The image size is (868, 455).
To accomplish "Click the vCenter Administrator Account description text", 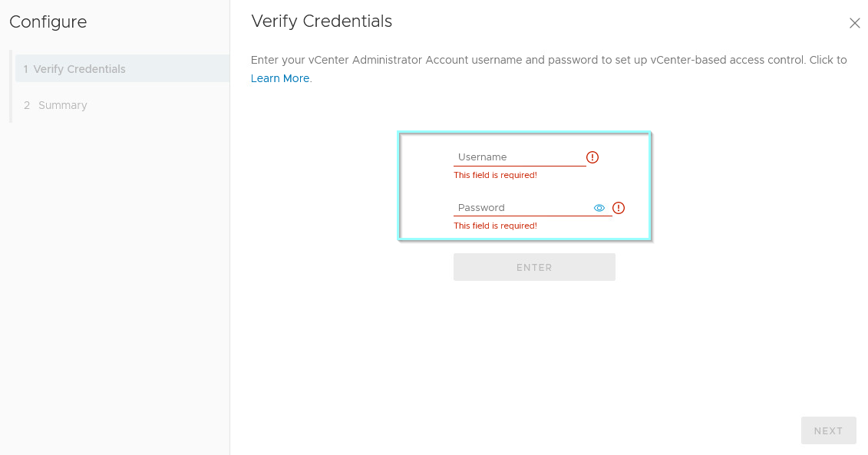I will (x=549, y=60).
